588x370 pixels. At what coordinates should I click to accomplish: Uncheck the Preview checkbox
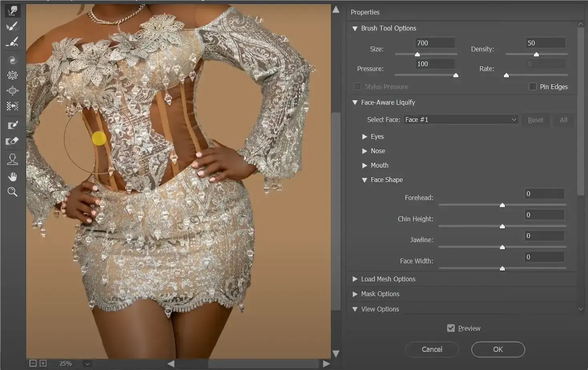coord(451,328)
